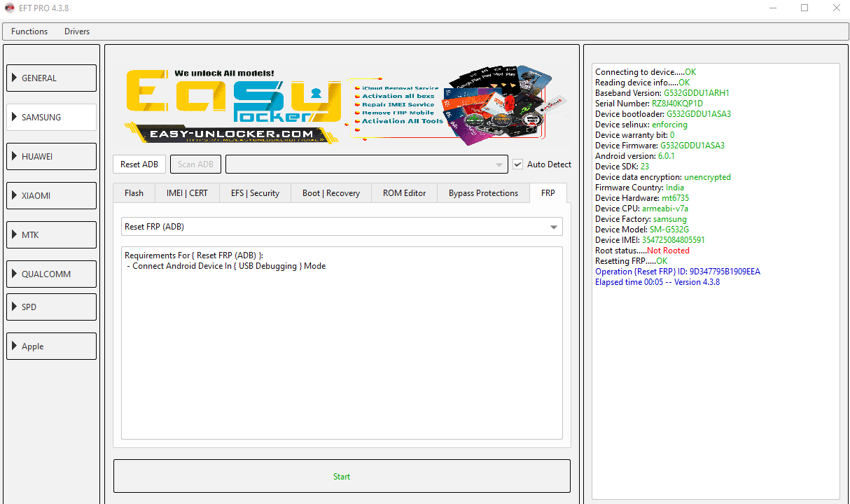Viewport: 850px width, 504px height.
Task: Click the Device bootloader G532GDDU1ASA3 line
Action: [x=663, y=114]
